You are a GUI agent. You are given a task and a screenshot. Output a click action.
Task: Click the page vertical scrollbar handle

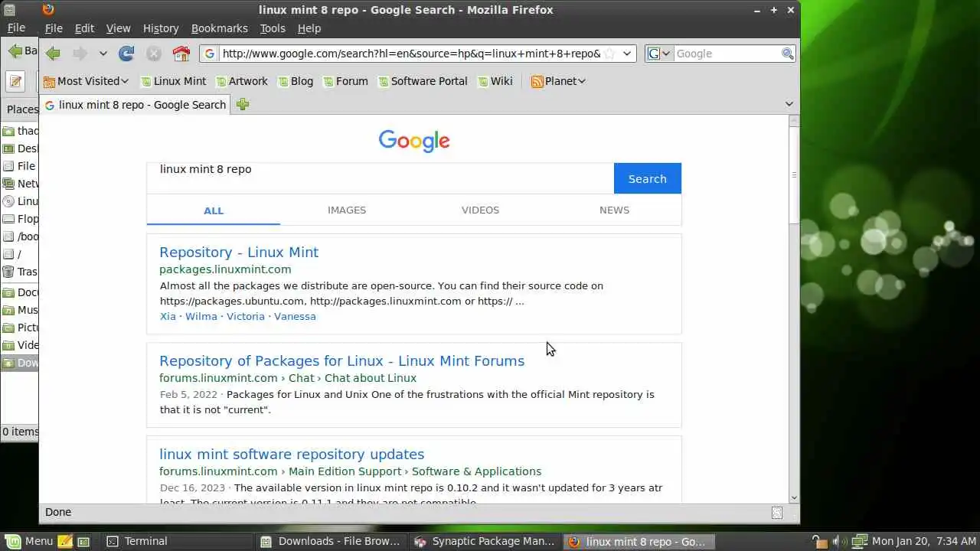[x=794, y=175]
